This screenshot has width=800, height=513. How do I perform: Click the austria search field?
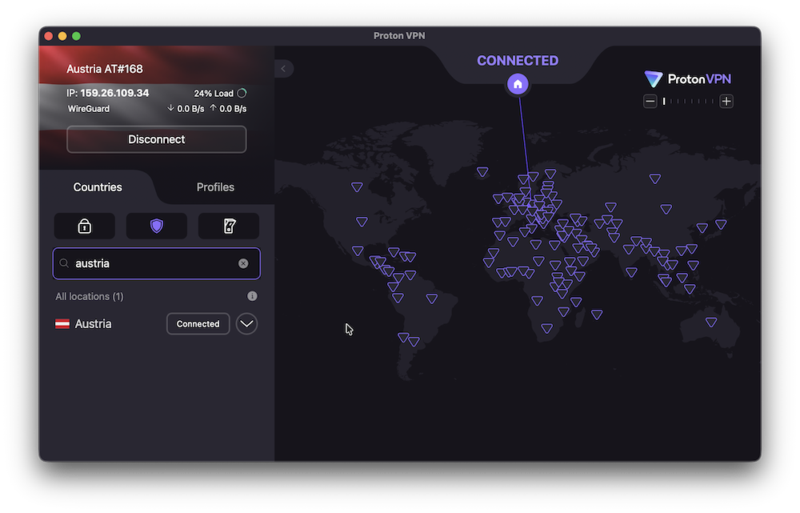click(156, 263)
